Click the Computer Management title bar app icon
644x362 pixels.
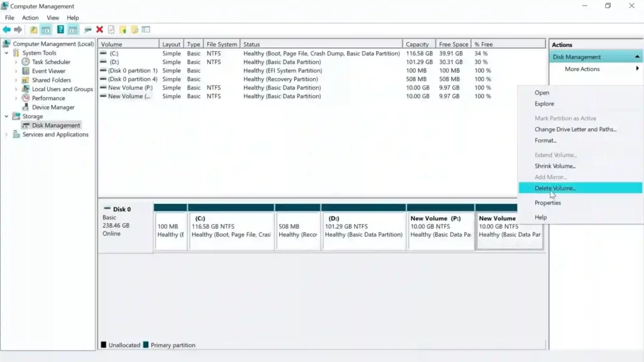tap(4, 6)
